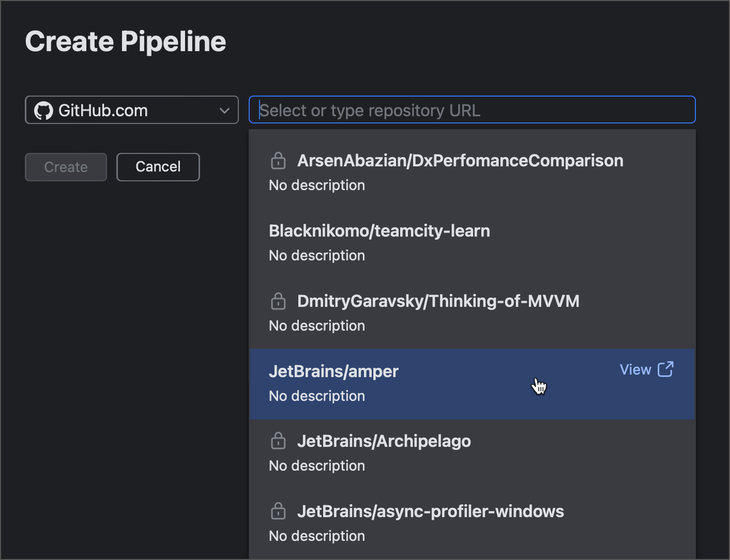Click lock icon beside JetBrains/Archipelago
This screenshot has height=560, width=730.
tap(278, 441)
